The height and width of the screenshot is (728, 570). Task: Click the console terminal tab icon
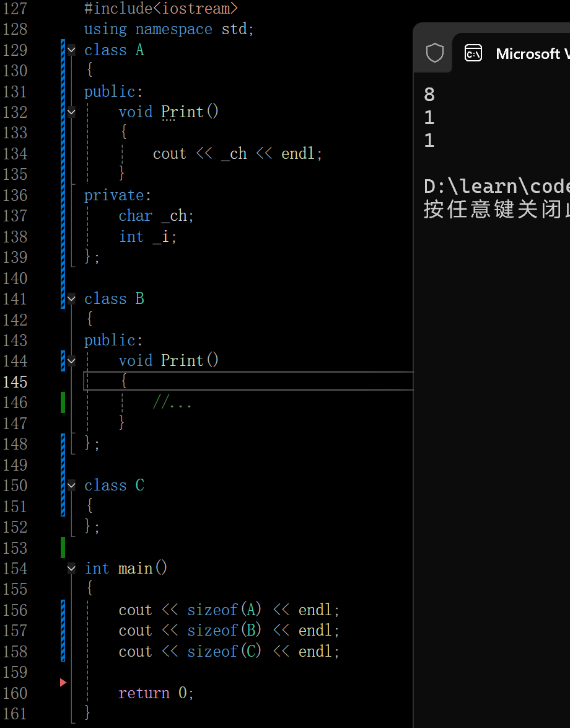click(473, 53)
